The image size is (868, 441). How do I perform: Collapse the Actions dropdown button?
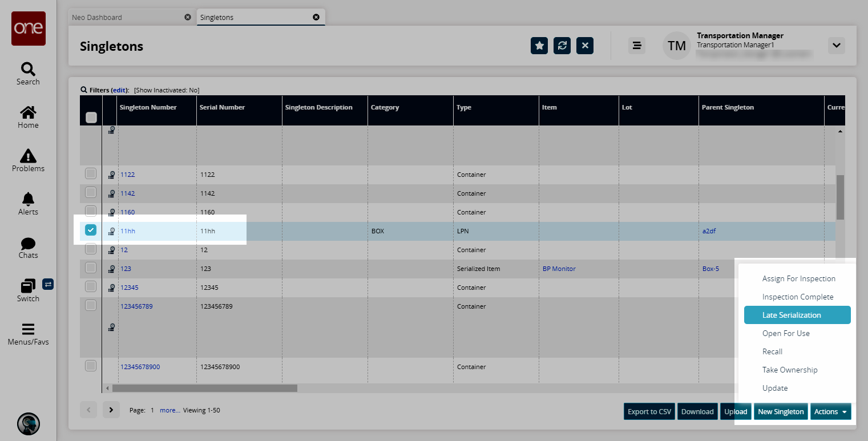pyautogui.click(x=830, y=411)
